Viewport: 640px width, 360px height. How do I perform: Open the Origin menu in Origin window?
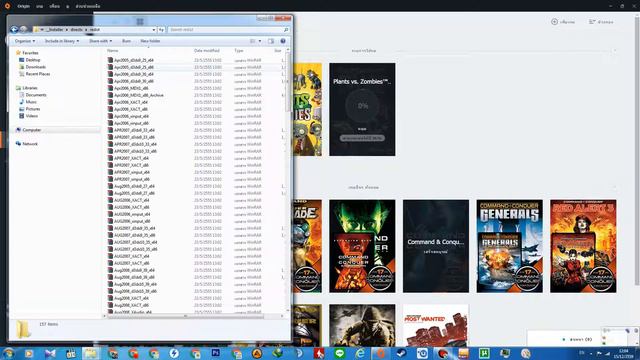click(x=24, y=6)
